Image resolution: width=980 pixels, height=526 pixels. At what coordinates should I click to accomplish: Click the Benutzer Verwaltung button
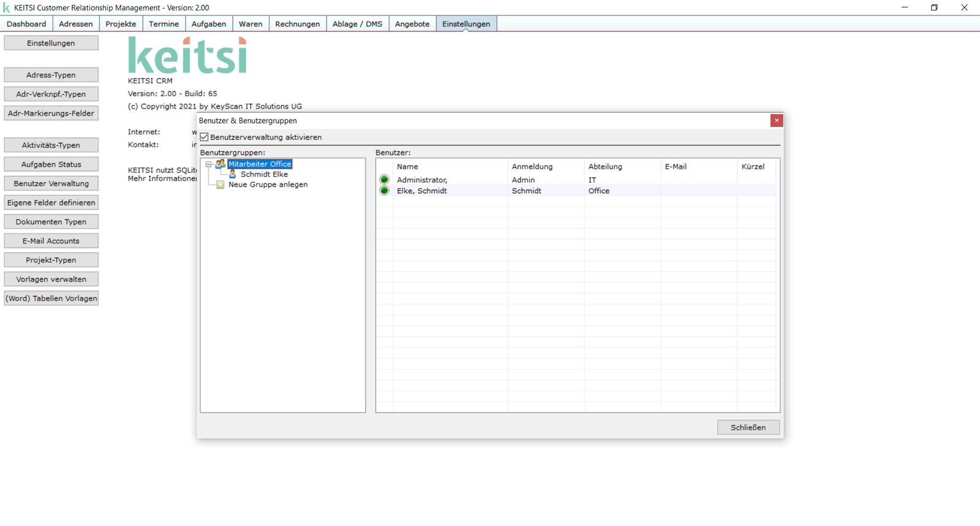51,183
